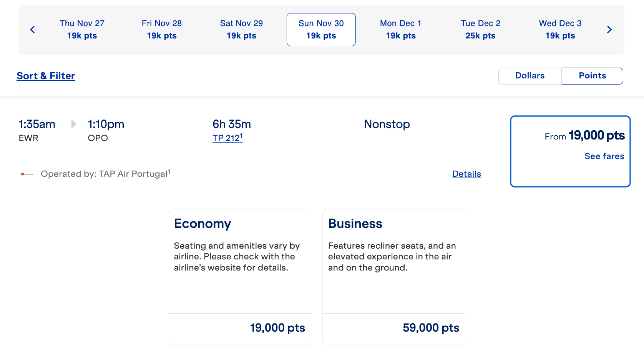Click the TAP Air Portugal logo

[x=27, y=174]
